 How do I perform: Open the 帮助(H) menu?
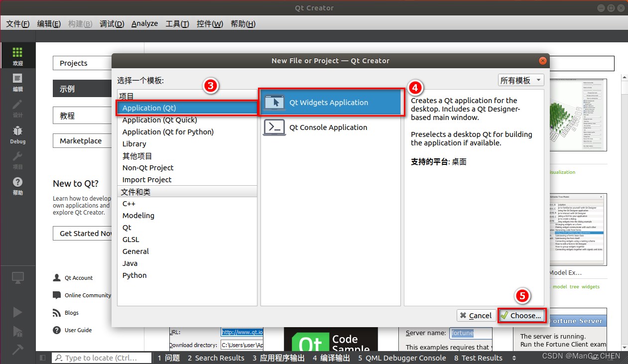click(x=243, y=23)
